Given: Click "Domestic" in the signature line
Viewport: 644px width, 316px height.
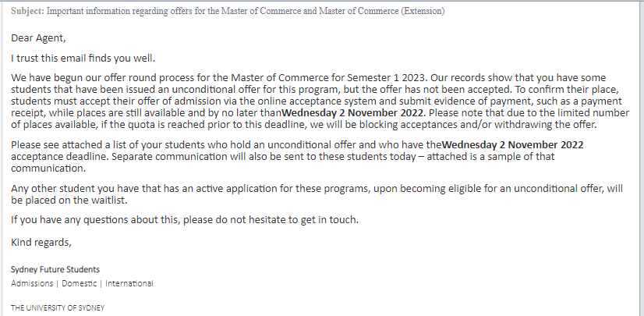Looking at the screenshot, I should (80, 283).
